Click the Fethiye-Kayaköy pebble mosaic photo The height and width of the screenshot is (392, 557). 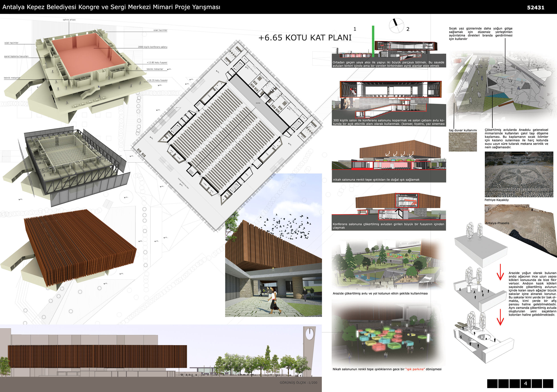(x=519, y=174)
